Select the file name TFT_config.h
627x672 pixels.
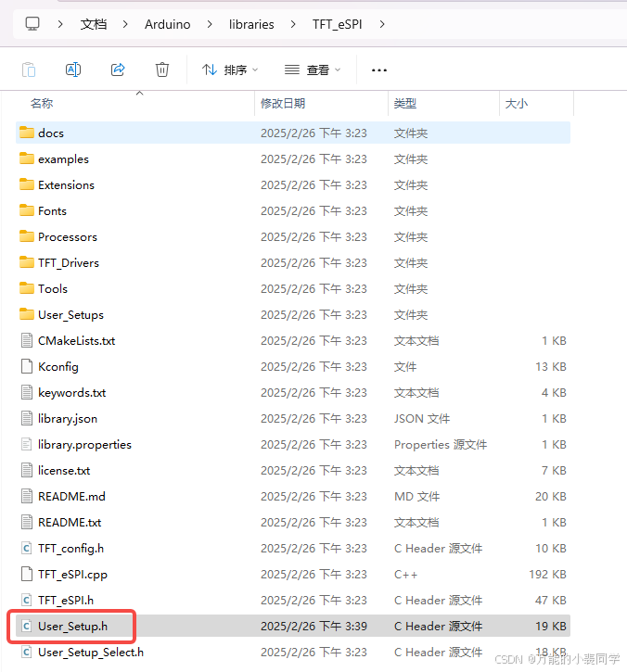[x=70, y=549]
